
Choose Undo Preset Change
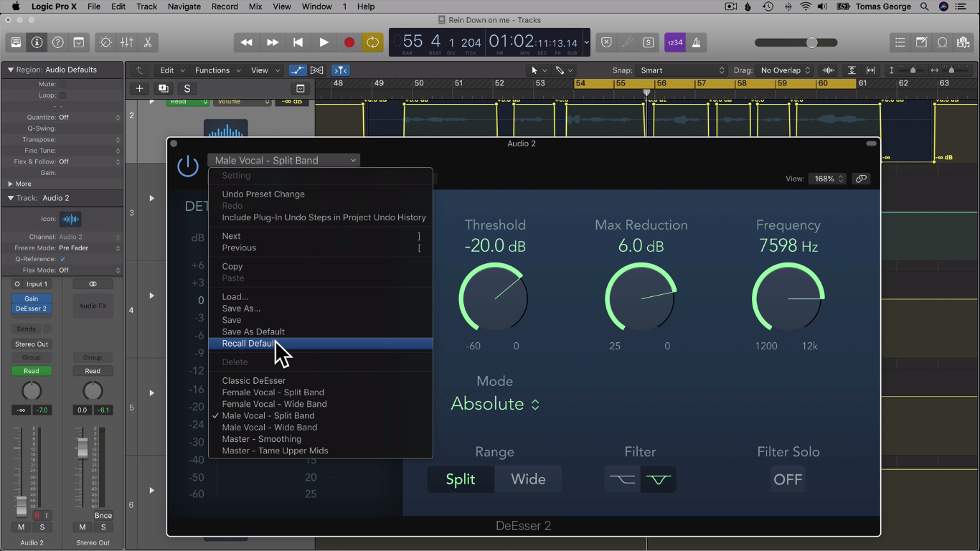(321, 194)
